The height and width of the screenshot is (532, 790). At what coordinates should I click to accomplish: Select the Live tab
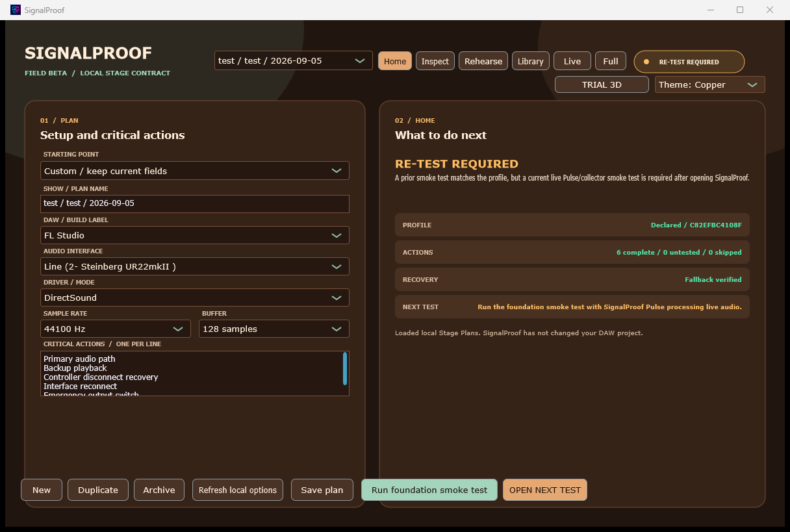point(572,61)
